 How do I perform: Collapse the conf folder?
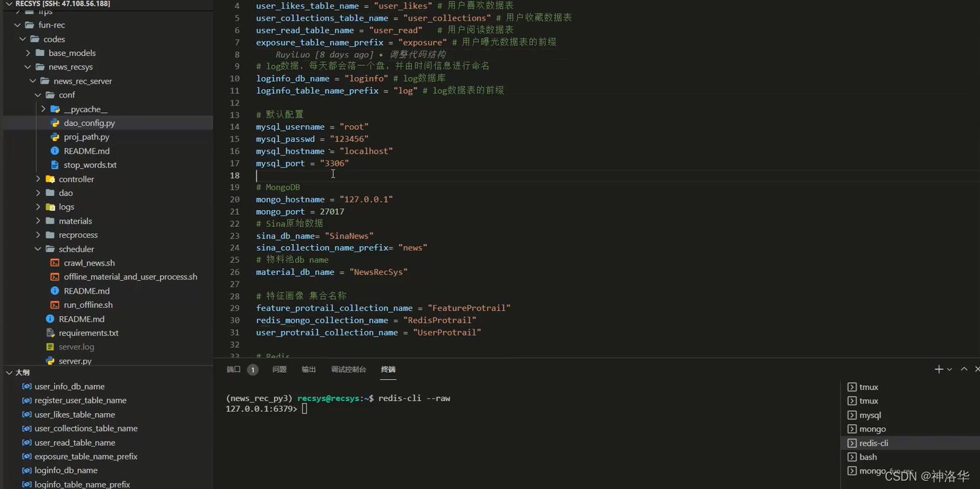[38, 95]
